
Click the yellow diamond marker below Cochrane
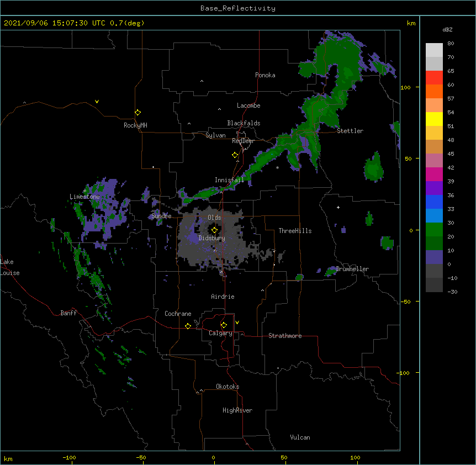188,326
